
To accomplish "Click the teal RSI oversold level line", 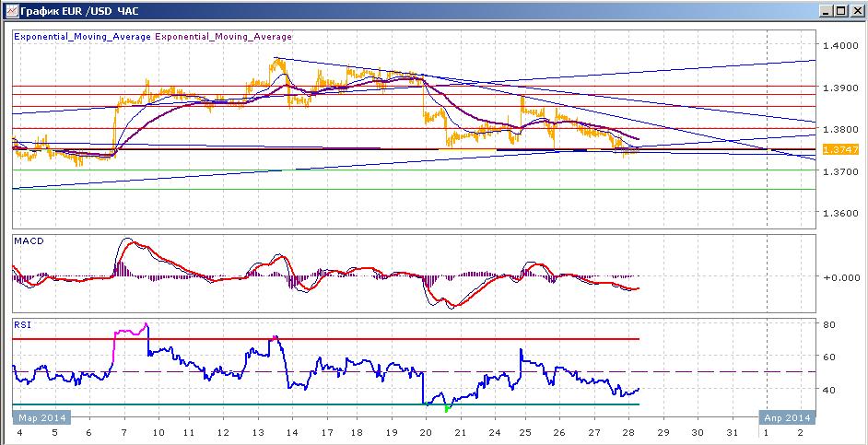I will click(x=326, y=404).
